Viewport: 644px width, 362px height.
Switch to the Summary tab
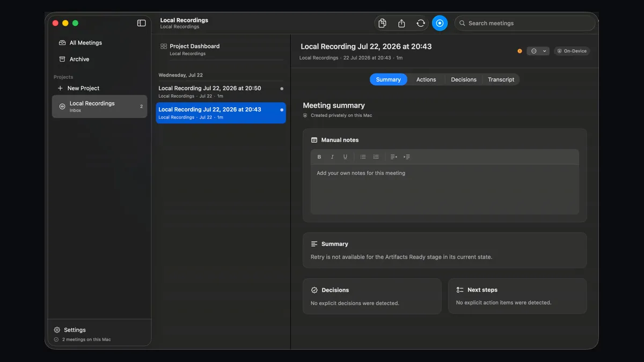pos(389,79)
